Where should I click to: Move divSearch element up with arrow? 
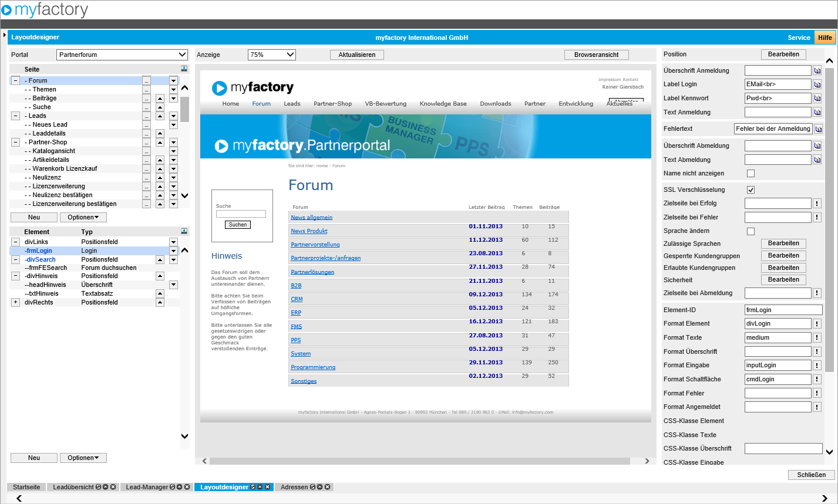160,260
